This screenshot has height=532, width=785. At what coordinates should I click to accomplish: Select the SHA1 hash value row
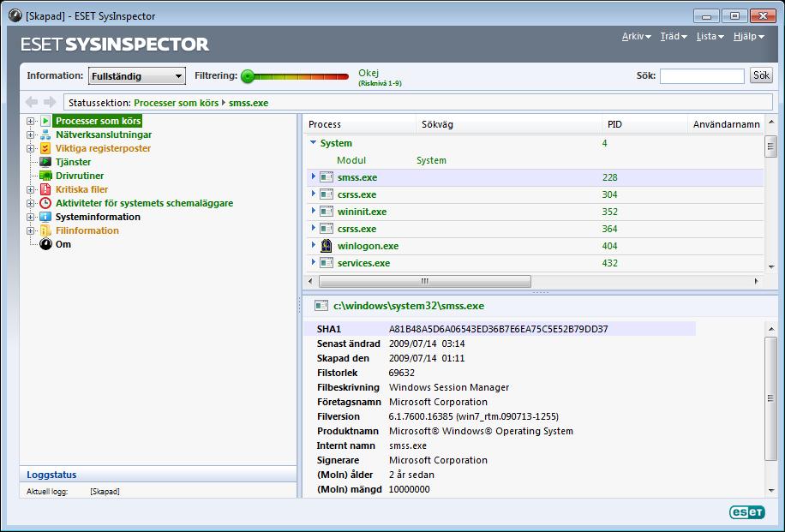point(500,329)
